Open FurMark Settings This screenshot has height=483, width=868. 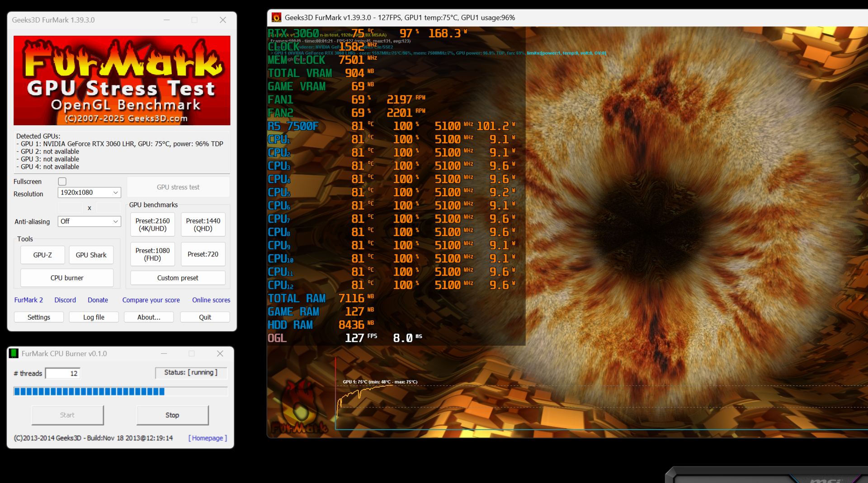coord(38,317)
